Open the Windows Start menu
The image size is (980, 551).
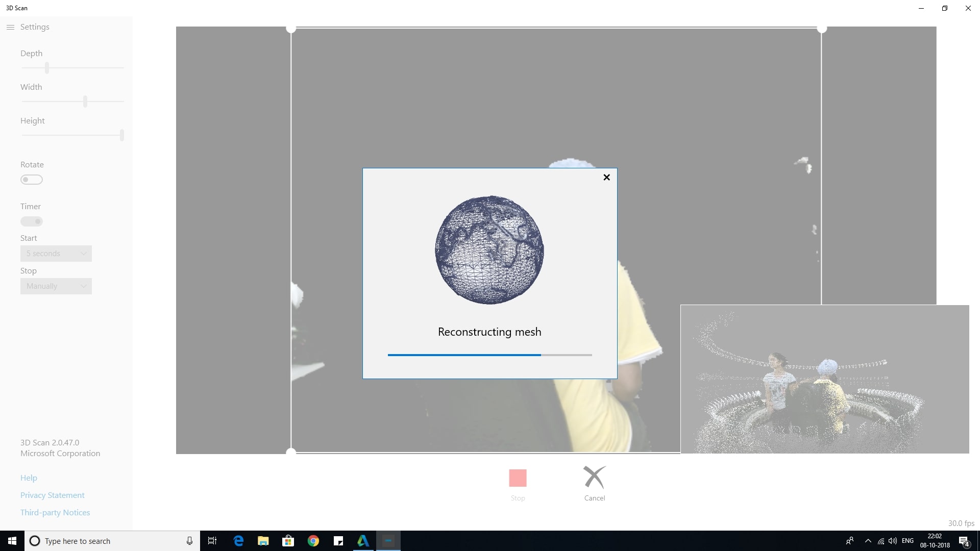click(12, 541)
